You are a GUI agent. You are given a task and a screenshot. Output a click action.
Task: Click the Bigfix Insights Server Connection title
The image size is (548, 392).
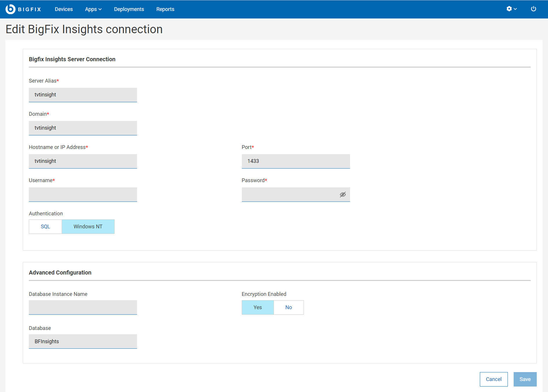coord(72,59)
